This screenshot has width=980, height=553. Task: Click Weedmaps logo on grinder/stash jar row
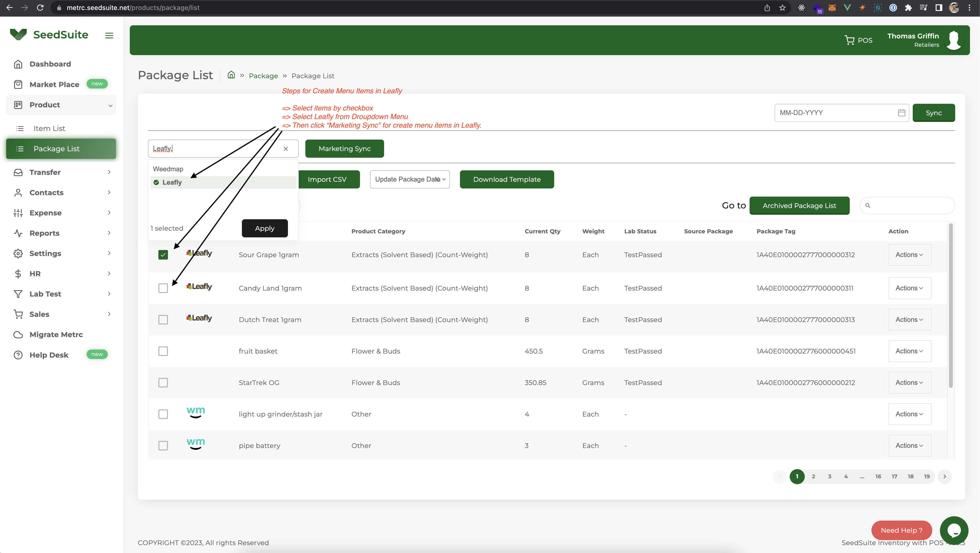pyautogui.click(x=196, y=412)
